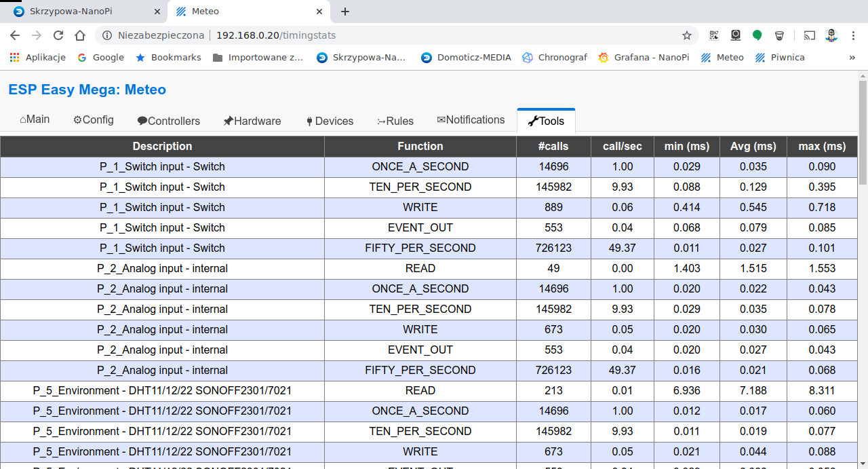
Task: Click the 1.403 min value cell
Action: (x=687, y=268)
